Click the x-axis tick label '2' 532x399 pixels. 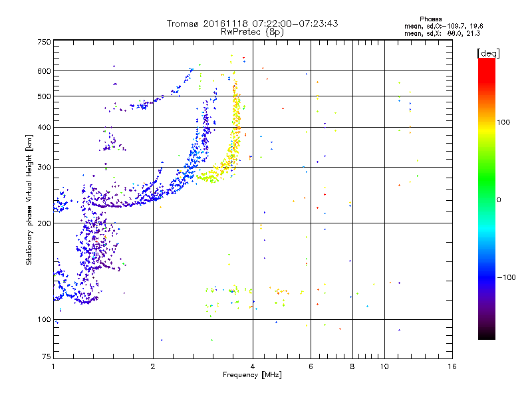[153, 366]
